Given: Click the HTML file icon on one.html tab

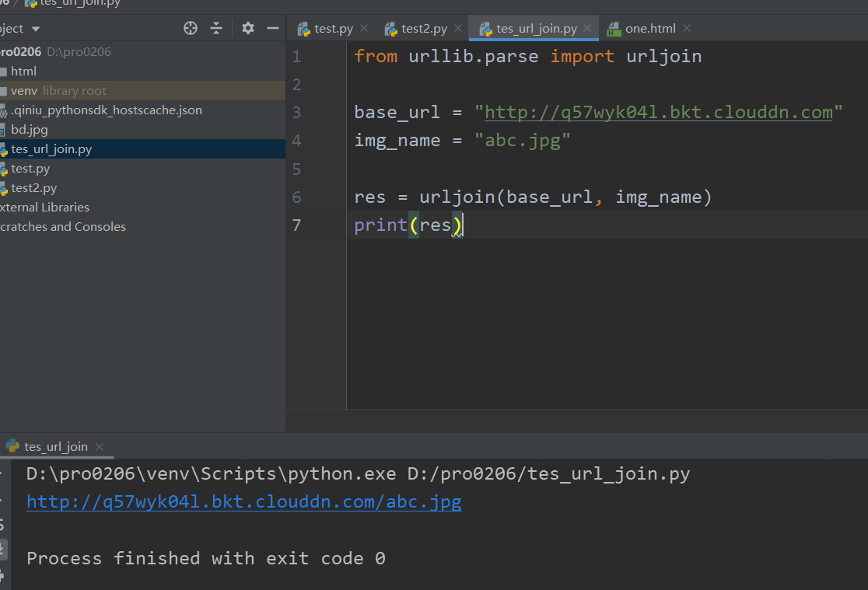Looking at the screenshot, I should click(614, 29).
